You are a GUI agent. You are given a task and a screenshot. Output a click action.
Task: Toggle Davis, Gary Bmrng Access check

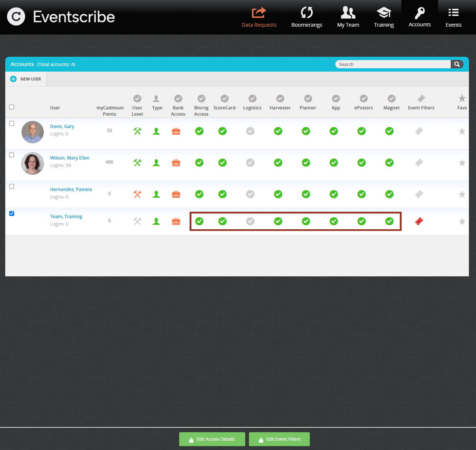pyautogui.click(x=199, y=131)
